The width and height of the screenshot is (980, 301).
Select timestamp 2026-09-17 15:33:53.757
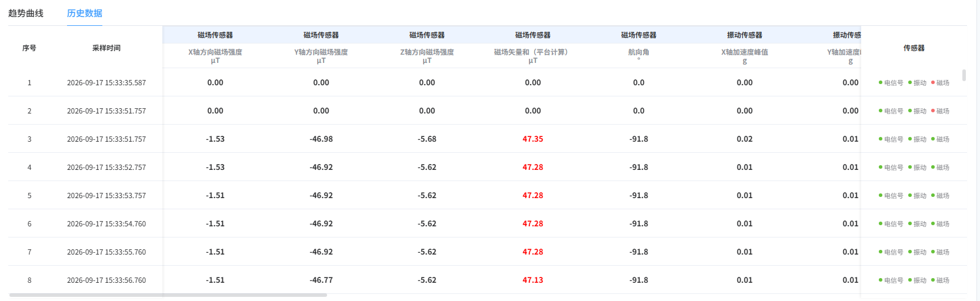pyautogui.click(x=106, y=196)
